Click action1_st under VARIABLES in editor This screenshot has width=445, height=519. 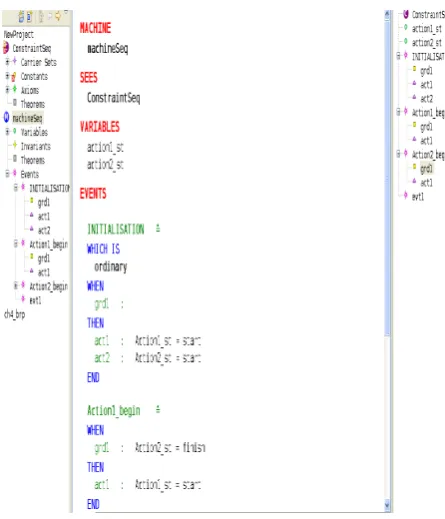pos(105,147)
